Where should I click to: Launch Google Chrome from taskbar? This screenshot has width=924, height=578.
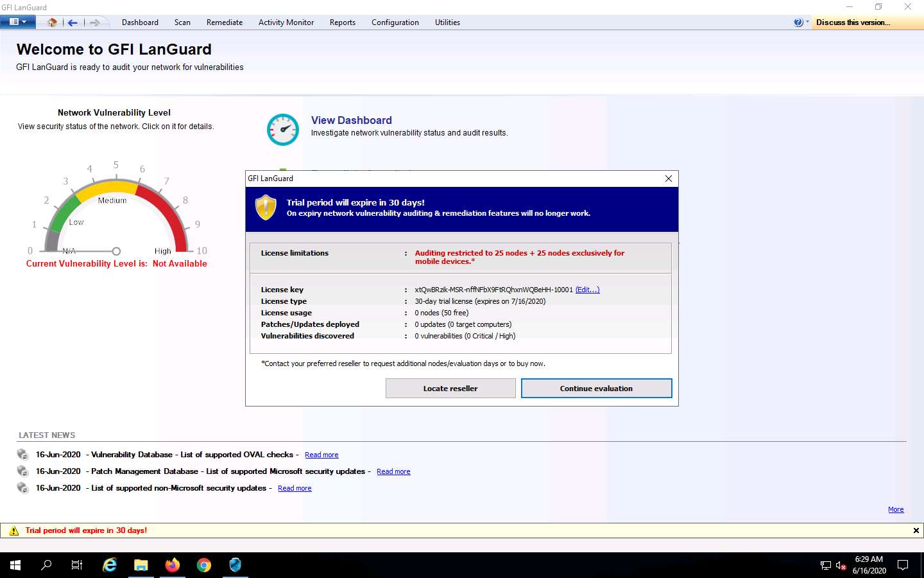click(204, 565)
